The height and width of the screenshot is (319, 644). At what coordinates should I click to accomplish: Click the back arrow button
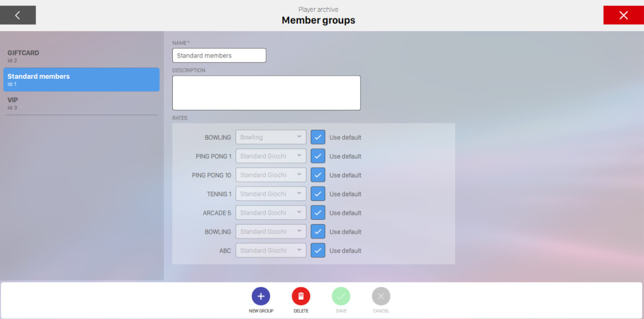tap(18, 15)
